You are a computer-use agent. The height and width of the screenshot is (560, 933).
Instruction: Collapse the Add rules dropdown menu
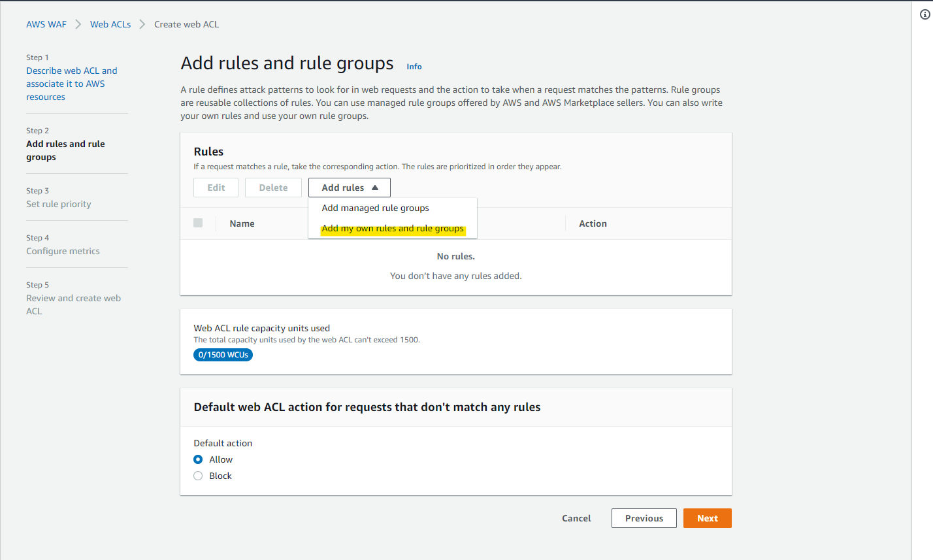349,188
